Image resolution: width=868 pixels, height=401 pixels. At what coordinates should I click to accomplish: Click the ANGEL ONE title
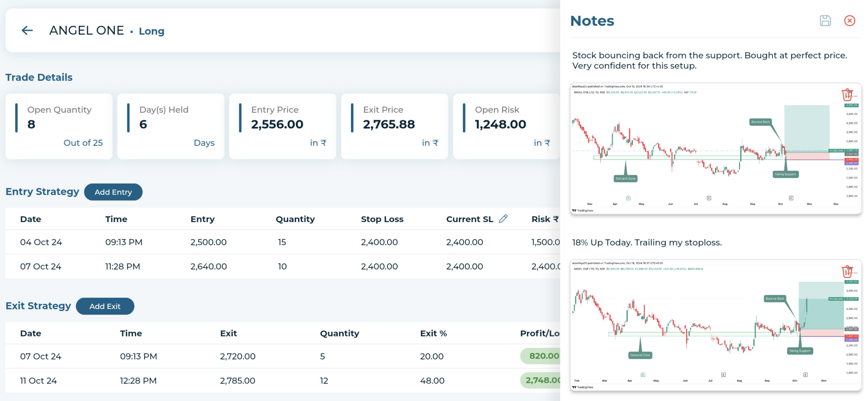[86, 30]
